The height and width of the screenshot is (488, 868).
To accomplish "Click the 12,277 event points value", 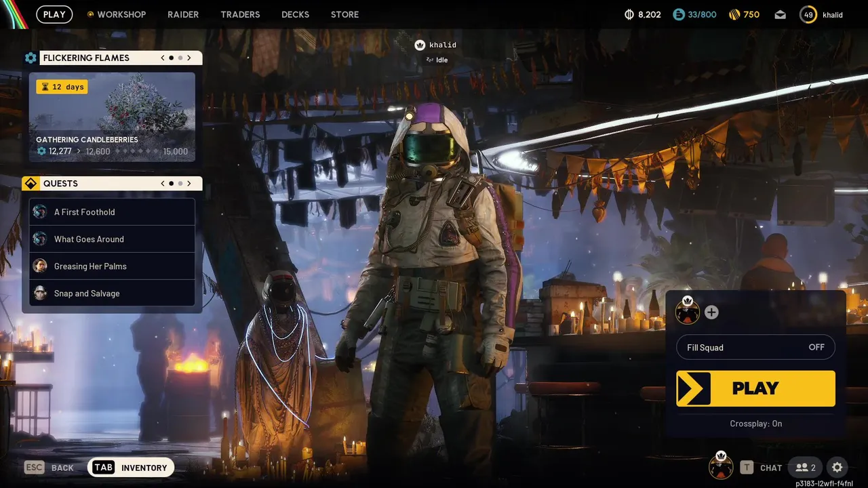I will [60, 151].
